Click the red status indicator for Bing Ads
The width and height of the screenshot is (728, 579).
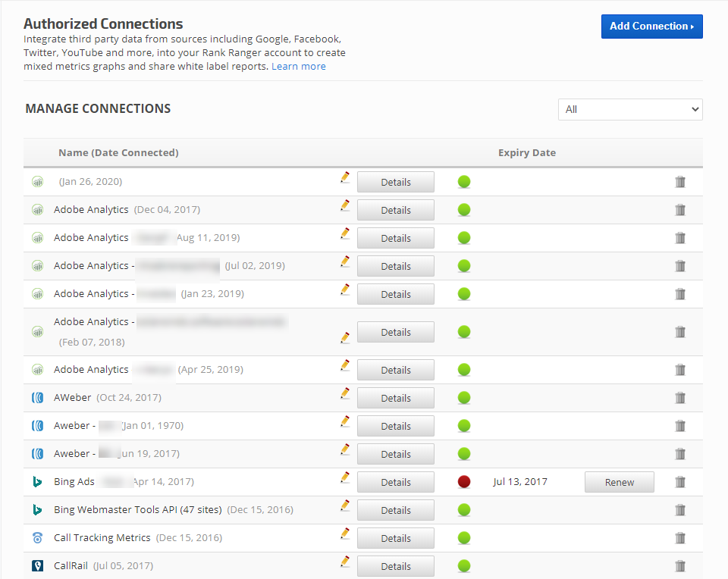[464, 482]
